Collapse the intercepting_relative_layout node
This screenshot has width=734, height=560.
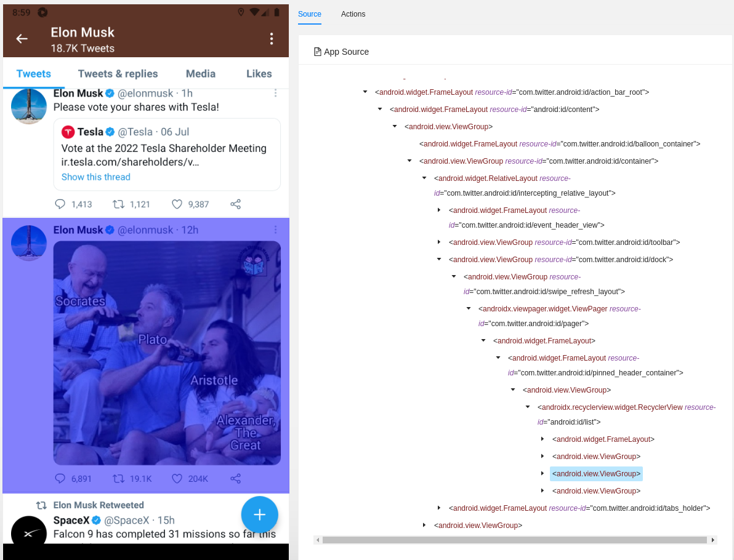point(425,178)
